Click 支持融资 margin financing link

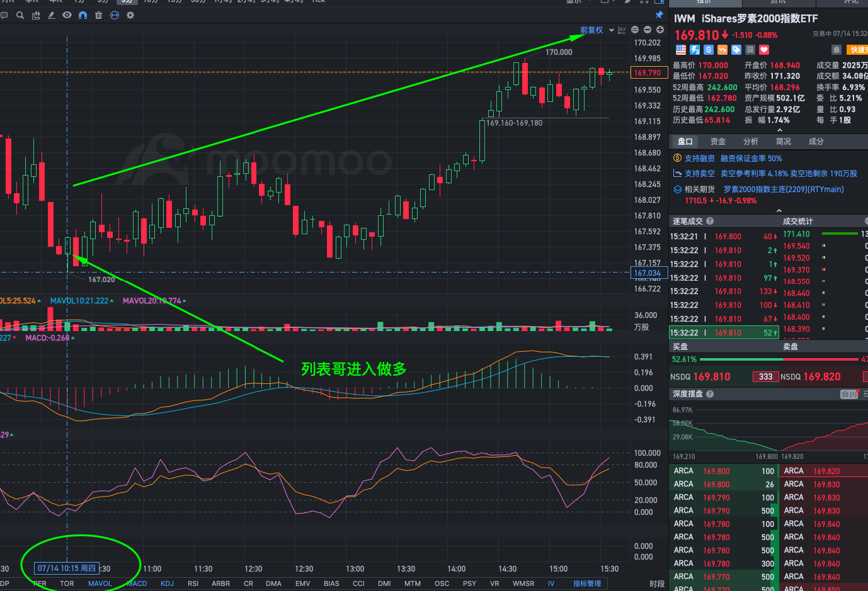tap(700, 159)
